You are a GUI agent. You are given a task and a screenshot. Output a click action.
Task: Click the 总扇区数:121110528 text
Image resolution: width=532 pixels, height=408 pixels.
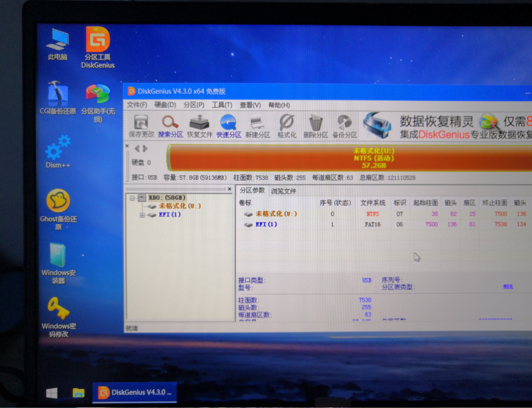click(387, 178)
